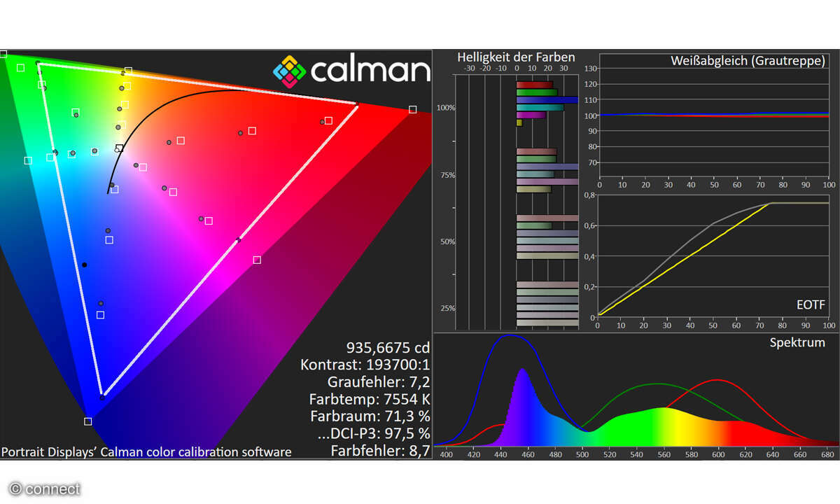Click the Weißabgleich (Grautreppe) chart title
Image resolution: width=840 pixels, height=504 pixels.
[x=748, y=61]
